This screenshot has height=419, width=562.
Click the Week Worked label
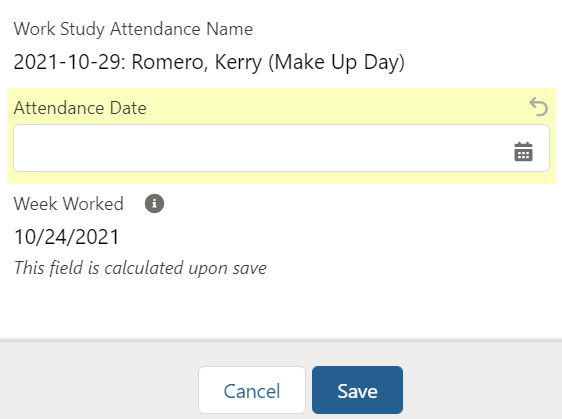(x=68, y=204)
